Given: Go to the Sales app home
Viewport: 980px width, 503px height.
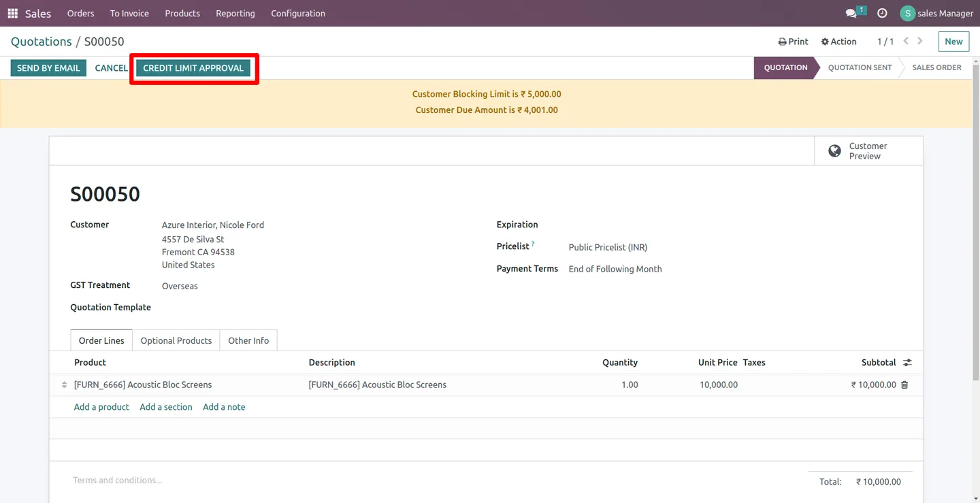Looking at the screenshot, I should 38,14.
